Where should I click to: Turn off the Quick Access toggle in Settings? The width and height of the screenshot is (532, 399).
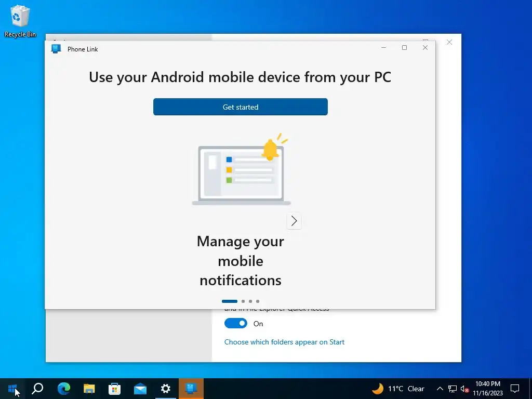tap(236, 323)
